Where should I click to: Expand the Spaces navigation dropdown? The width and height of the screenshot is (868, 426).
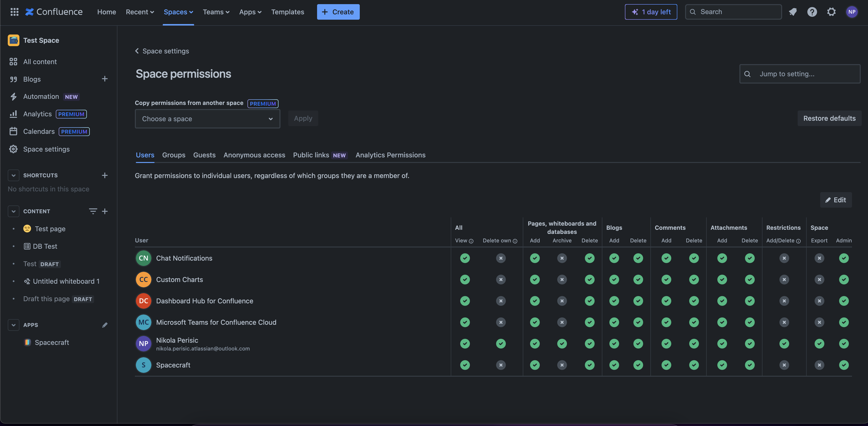click(x=178, y=12)
